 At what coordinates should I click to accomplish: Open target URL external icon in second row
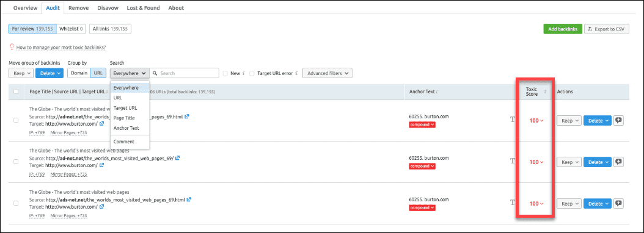[x=102, y=165]
